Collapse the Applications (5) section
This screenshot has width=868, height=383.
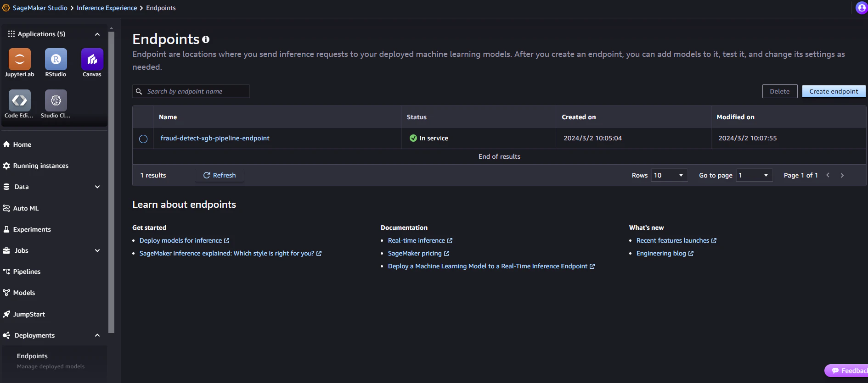click(x=97, y=34)
